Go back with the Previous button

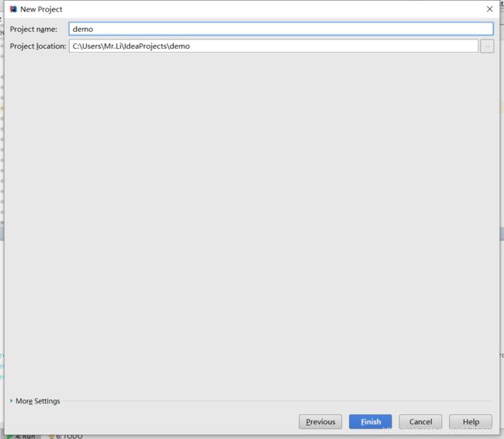[320, 422]
